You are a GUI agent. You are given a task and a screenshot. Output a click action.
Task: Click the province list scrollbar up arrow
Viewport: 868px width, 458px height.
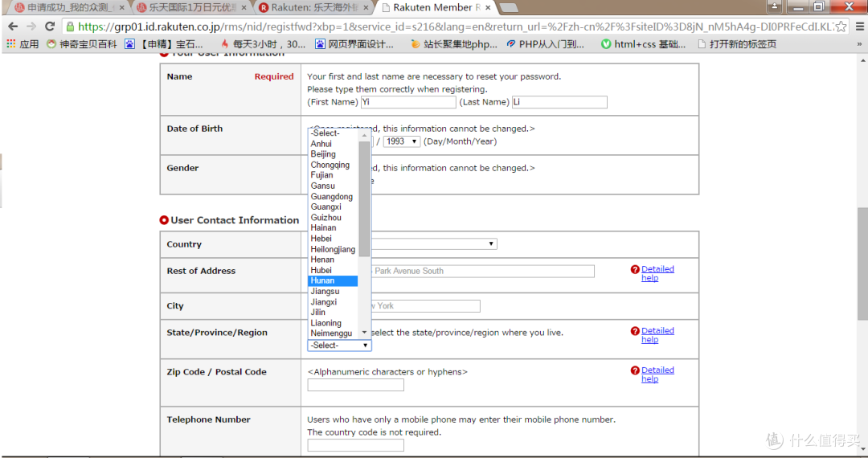tap(364, 135)
